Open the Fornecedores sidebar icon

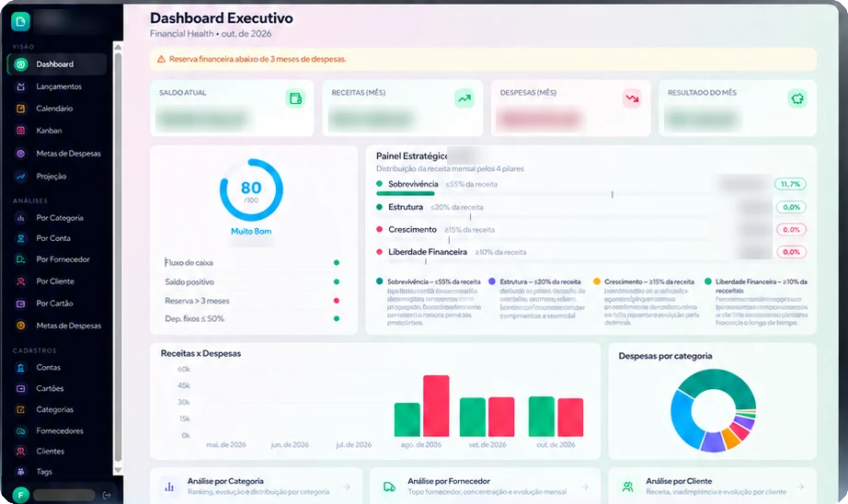[20, 431]
